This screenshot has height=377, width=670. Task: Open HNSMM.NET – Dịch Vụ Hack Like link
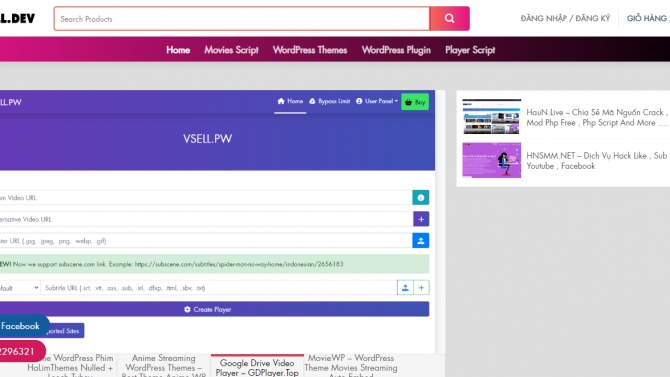coord(597,161)
